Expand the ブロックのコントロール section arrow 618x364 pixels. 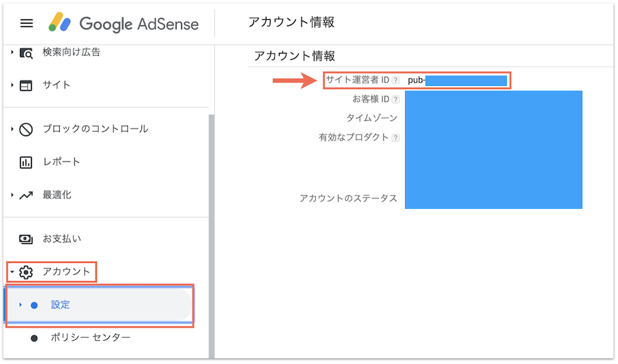12,129
